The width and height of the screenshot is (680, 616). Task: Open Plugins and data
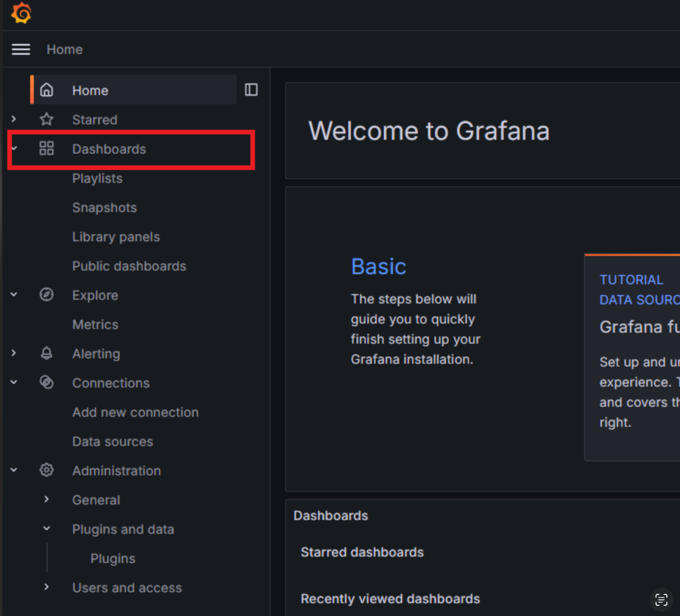(123, 529)
